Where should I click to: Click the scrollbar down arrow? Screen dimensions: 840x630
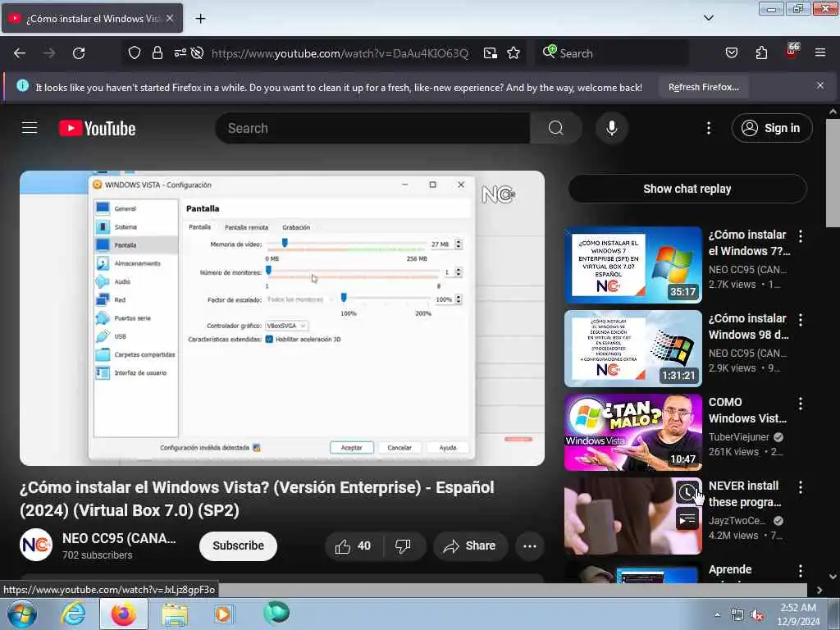click(833, 577)
